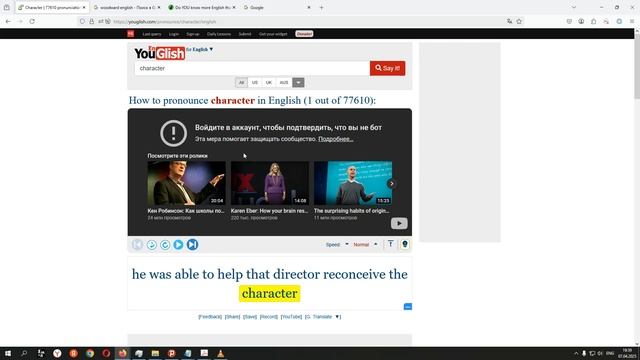Open the [Record] link
The image size is (640, 360).
coord(269,317)
